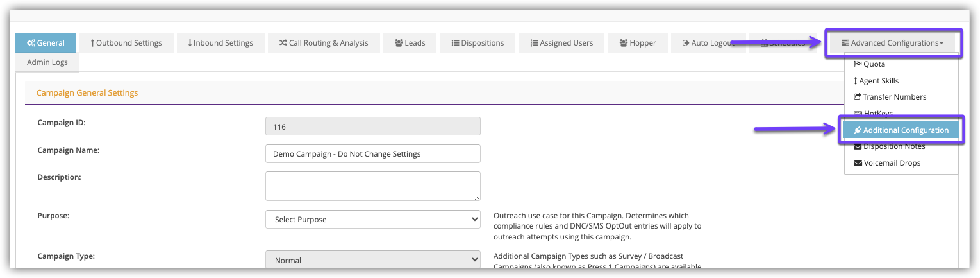Switch to Outbound Settings tab
This screenshot has height=278, width=980.
tap(126, 43)
